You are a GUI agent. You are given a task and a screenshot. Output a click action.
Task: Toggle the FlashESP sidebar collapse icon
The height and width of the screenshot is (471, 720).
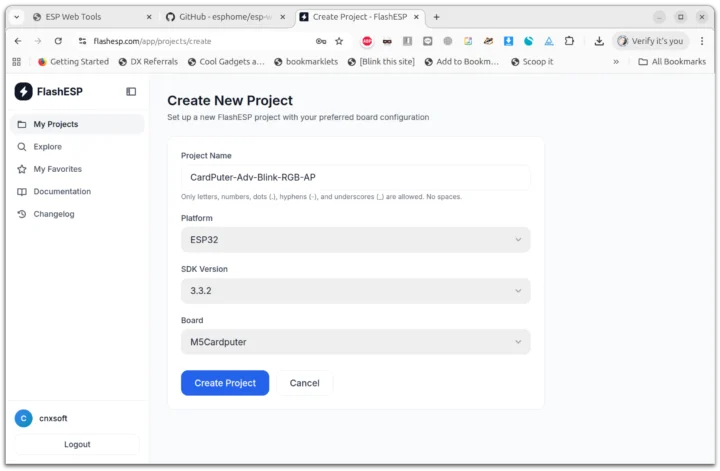(x=131, y=92)
